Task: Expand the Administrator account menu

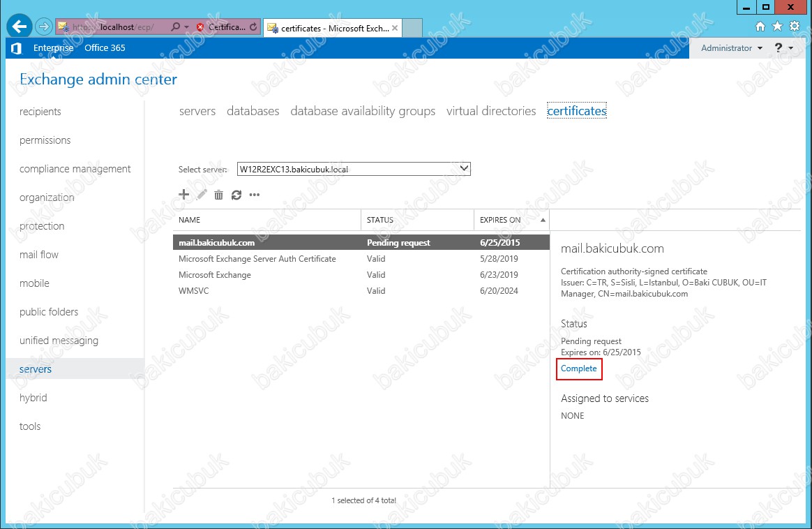Action: point(732,47)
